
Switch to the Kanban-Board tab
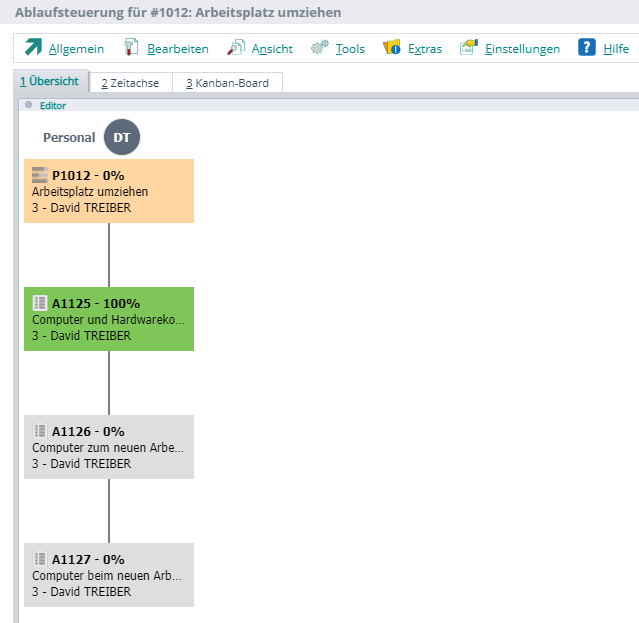click(x=227, y=83)
